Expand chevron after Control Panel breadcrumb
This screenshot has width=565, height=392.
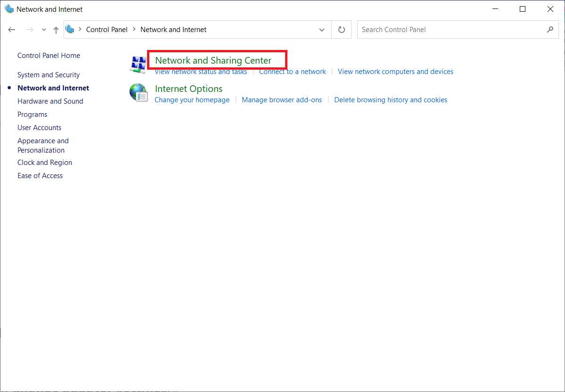pos(134,29)
